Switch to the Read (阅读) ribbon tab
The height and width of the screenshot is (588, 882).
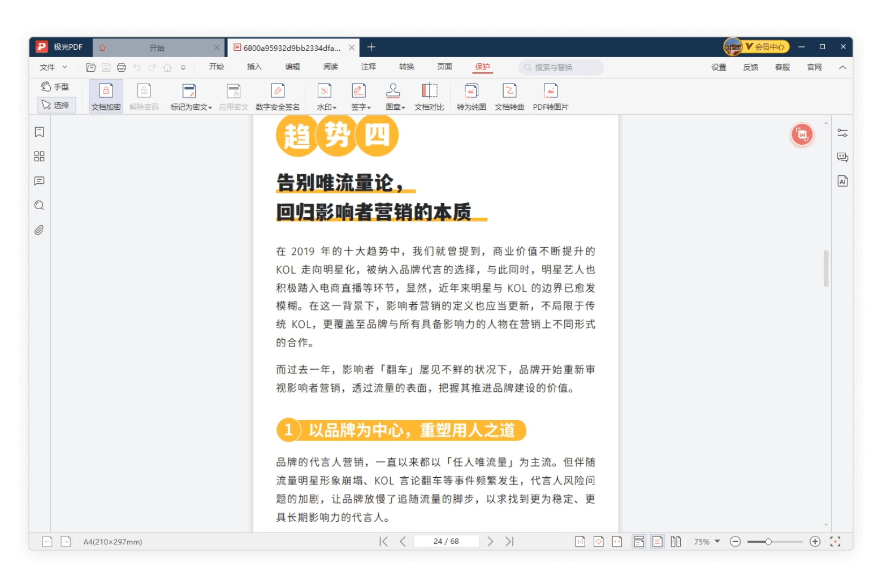(331, 67)
